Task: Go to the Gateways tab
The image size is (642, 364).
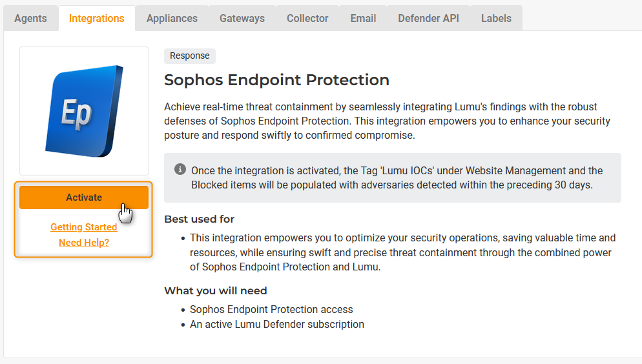Action: pos(242,18)
